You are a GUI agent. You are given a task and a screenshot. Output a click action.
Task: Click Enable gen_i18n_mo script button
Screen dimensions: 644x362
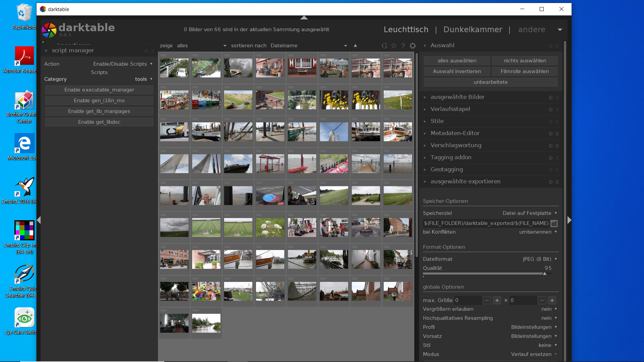[99, 101]
